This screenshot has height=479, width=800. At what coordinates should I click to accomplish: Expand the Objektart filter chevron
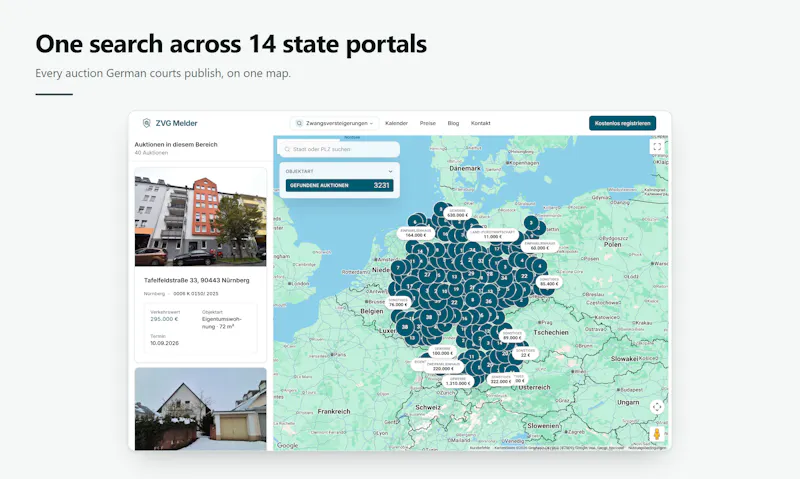click(x=390, y=171)
